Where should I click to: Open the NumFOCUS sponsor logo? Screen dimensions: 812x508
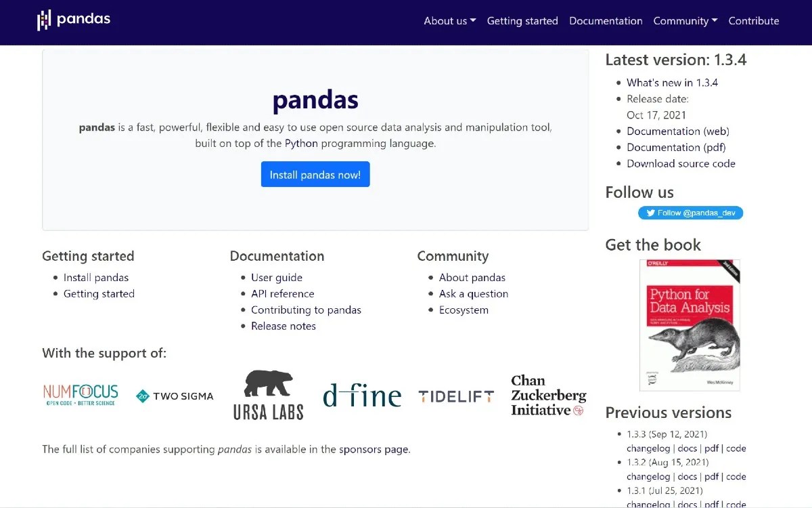tap(79, 396)
